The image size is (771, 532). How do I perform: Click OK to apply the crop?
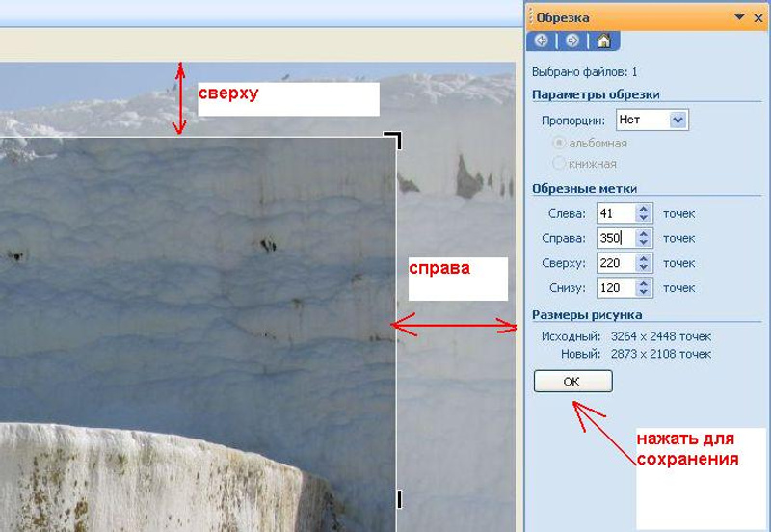click(x=572, y=381)
